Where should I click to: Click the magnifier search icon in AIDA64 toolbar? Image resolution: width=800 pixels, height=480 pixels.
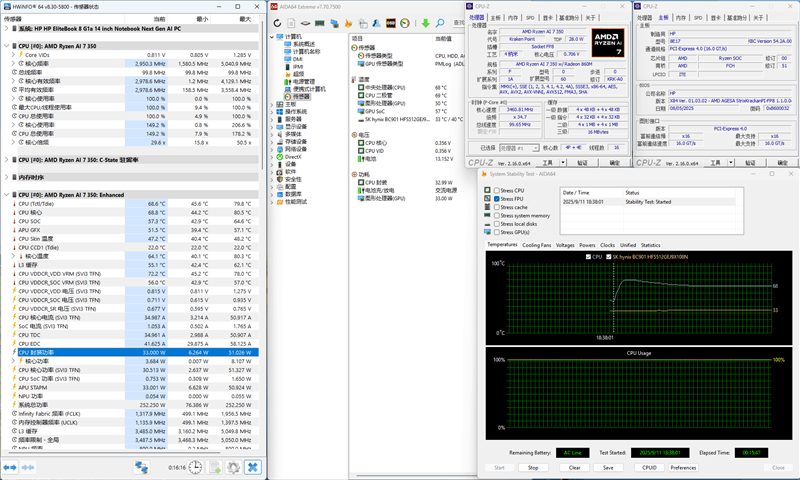[439, 23]
